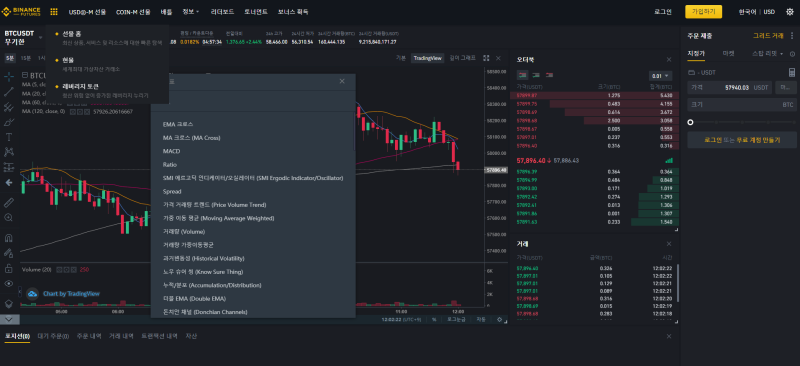Activate the magnet snap mode

coord(9,238)
